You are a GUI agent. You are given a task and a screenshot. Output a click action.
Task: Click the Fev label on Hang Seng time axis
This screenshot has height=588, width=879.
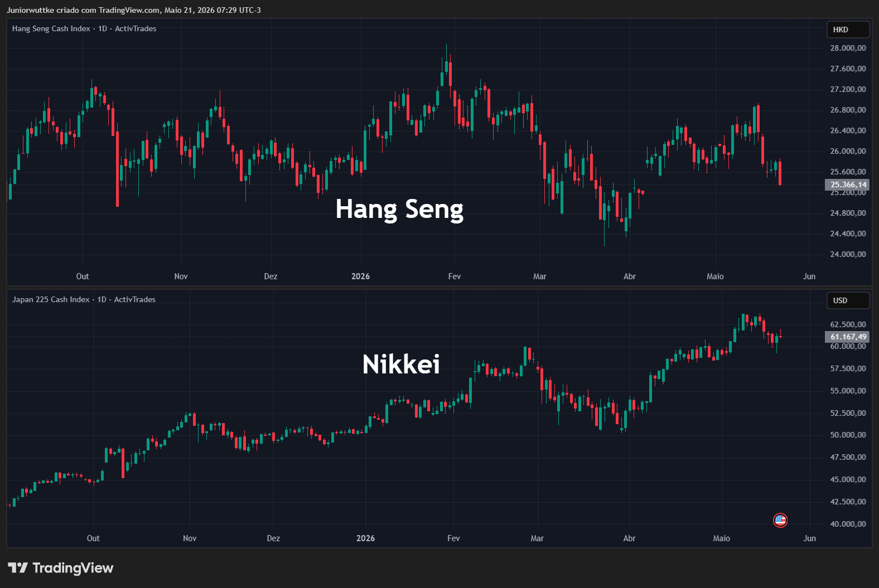coord(455,276)
